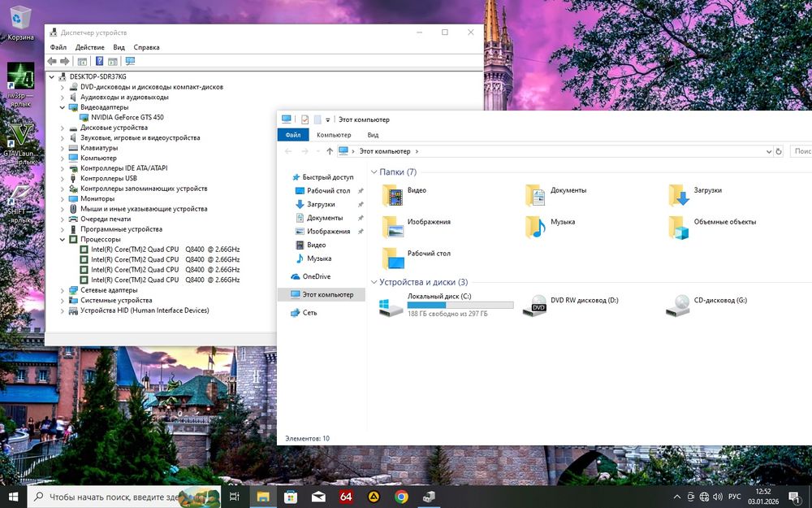Select Локальный диск (C:) drive
The height and width of the screenshot is (508, 812).
447,305
